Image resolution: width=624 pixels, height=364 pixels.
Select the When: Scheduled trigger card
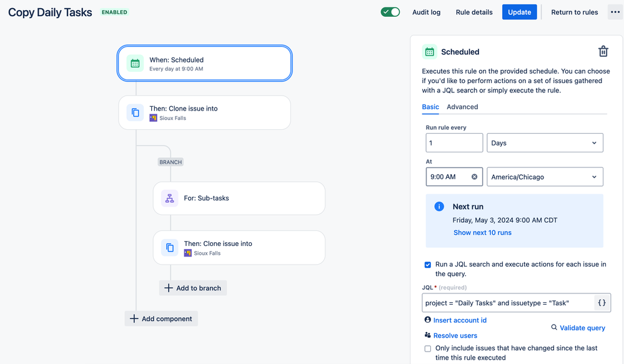point(204,63)
